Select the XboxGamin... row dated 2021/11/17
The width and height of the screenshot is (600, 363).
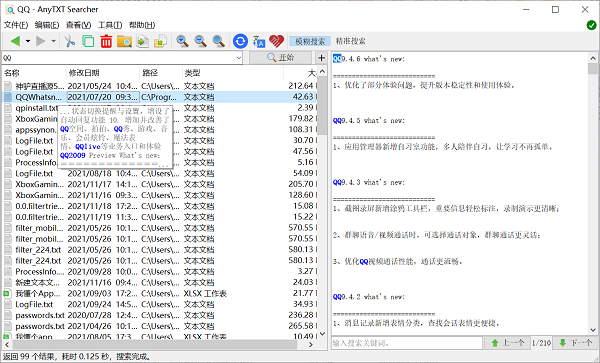(x=160, y=184)
